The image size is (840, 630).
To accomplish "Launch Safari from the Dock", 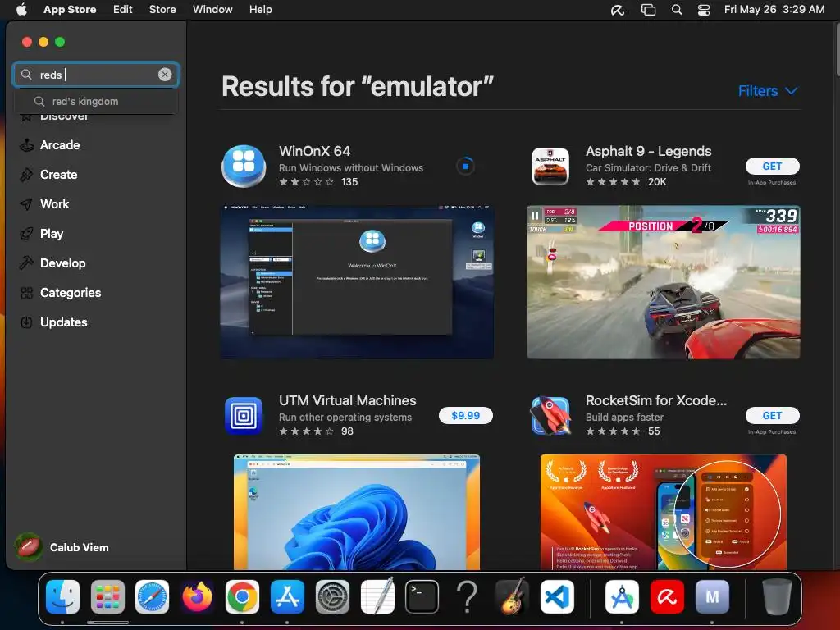I will click(152, 597).
